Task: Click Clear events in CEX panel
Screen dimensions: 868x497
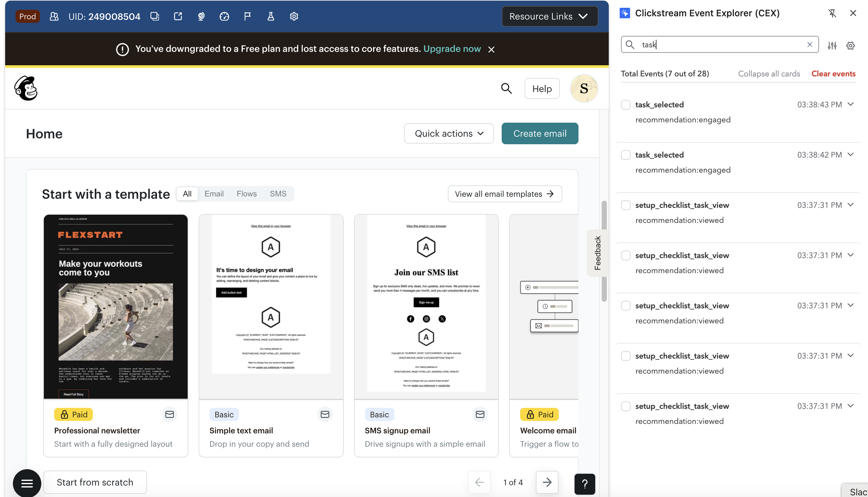Action: tap(833, 74)
